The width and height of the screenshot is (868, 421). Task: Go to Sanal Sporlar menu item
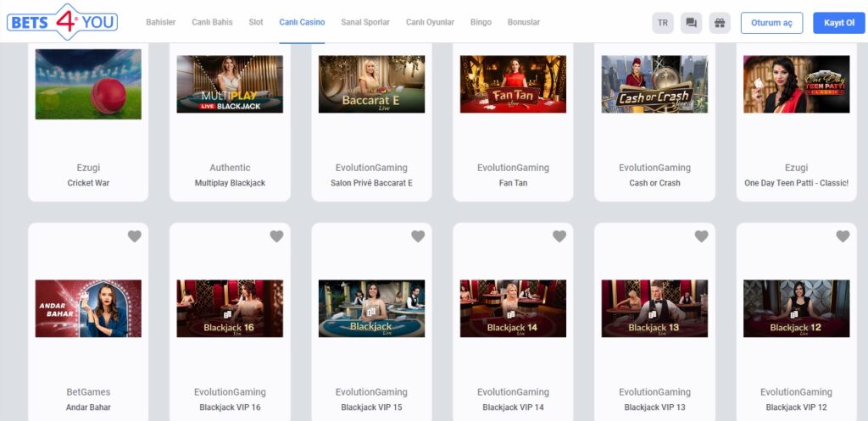coord(365,22)
